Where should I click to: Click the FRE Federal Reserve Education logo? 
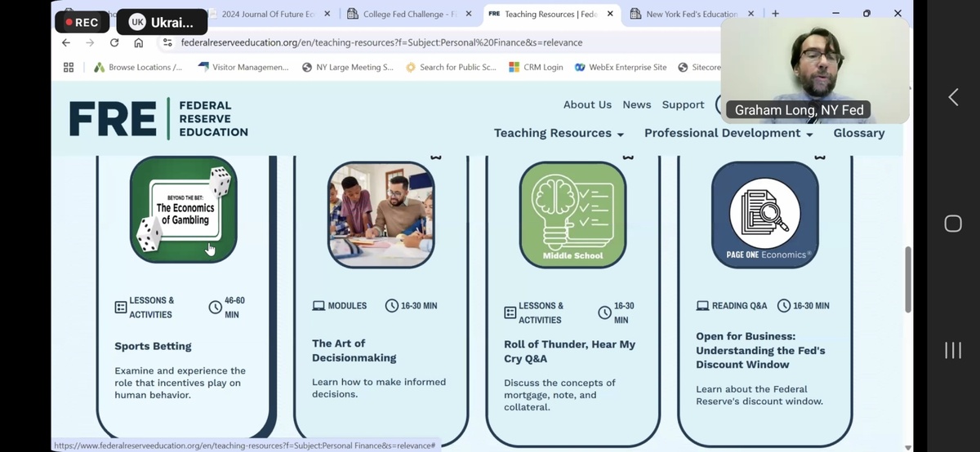click(158, 119)
